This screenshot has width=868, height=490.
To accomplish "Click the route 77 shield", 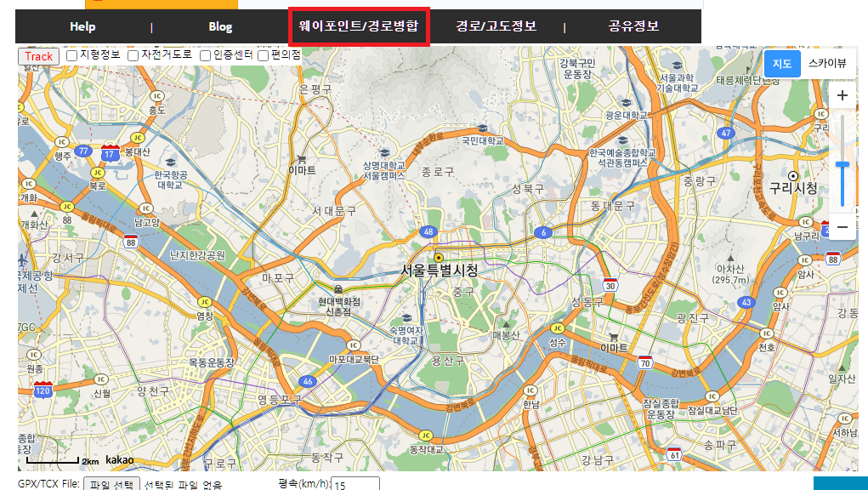I will [83, 151].
